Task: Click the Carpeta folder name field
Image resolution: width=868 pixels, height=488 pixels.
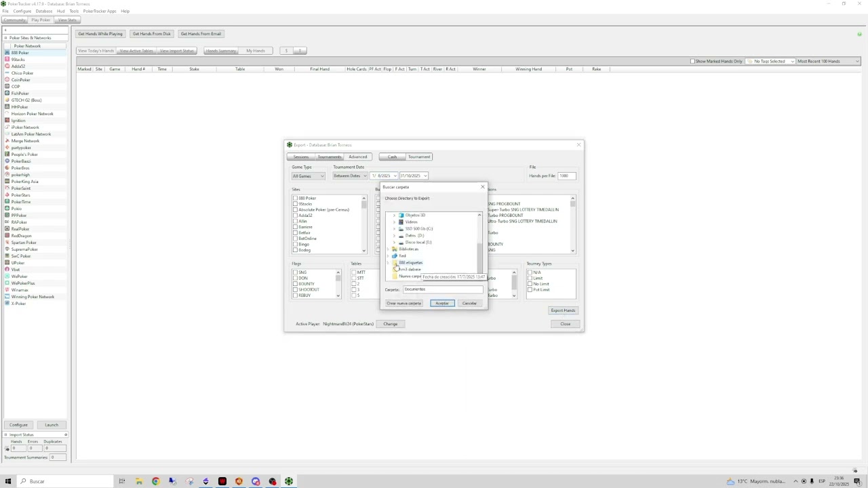Action: (443, 289)
